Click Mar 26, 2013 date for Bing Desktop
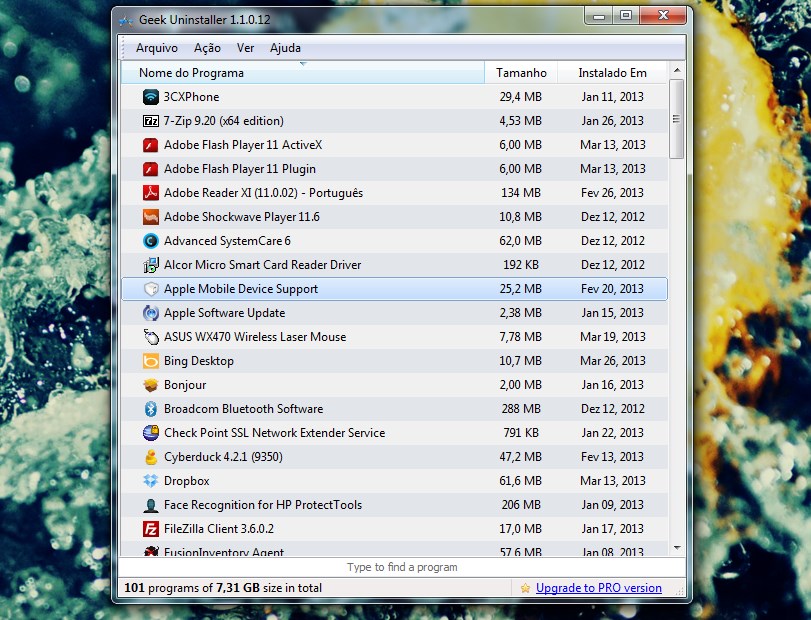 click(612, 361)
